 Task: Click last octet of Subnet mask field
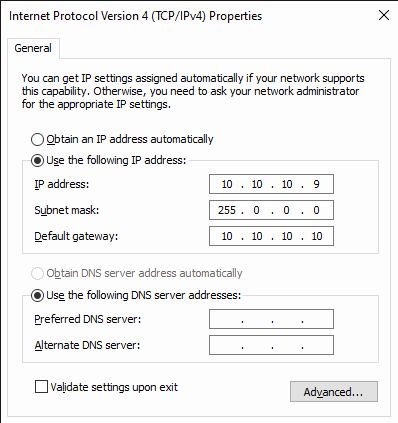(316, 210)
